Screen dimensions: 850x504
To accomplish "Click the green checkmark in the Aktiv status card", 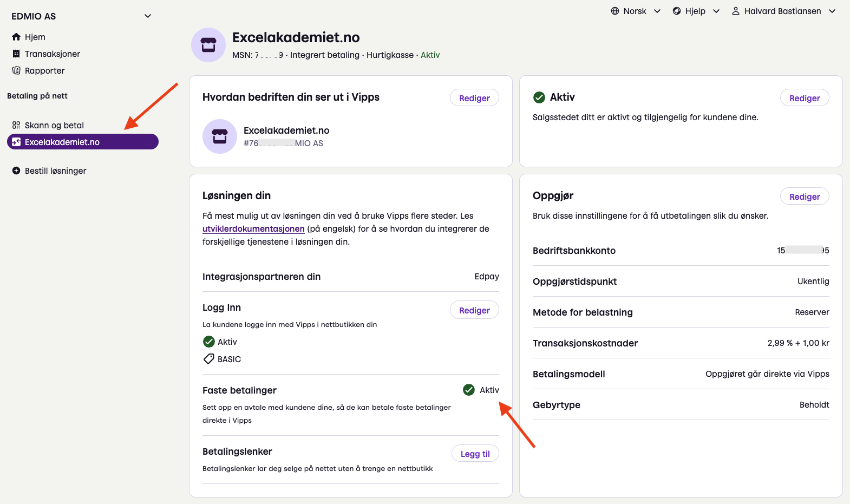I will (539, 97).
